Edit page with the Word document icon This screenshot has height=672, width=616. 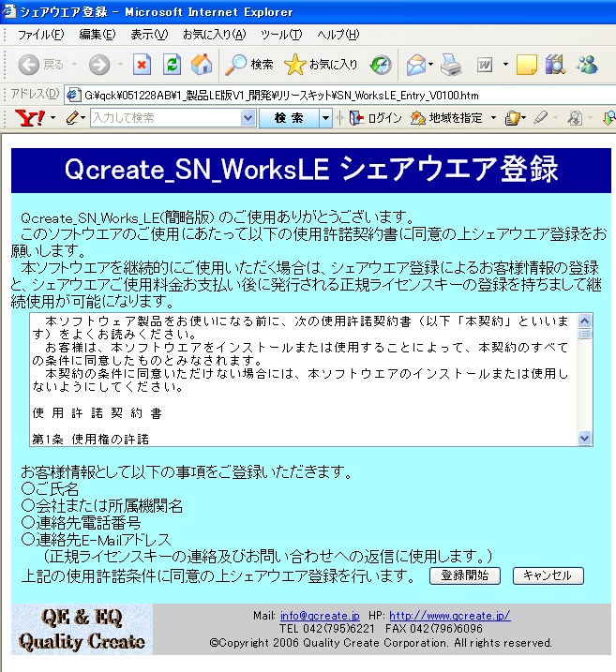click(x=485, y=66)
